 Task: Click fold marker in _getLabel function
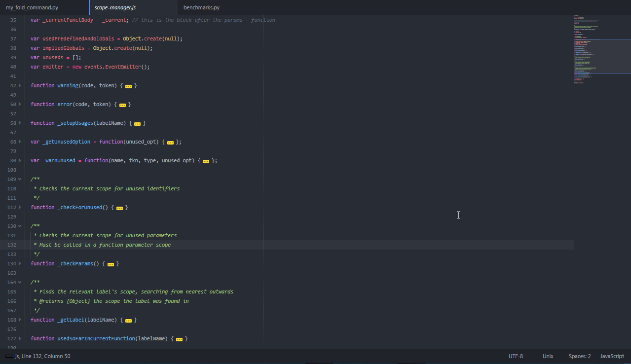pos(128,320)
